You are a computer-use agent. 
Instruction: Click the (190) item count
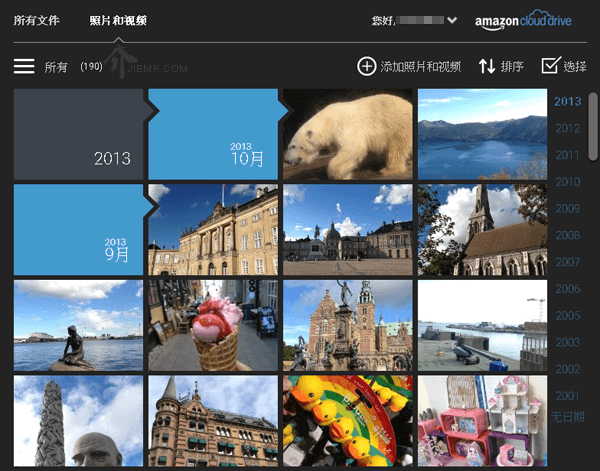(x=91, y=67)
